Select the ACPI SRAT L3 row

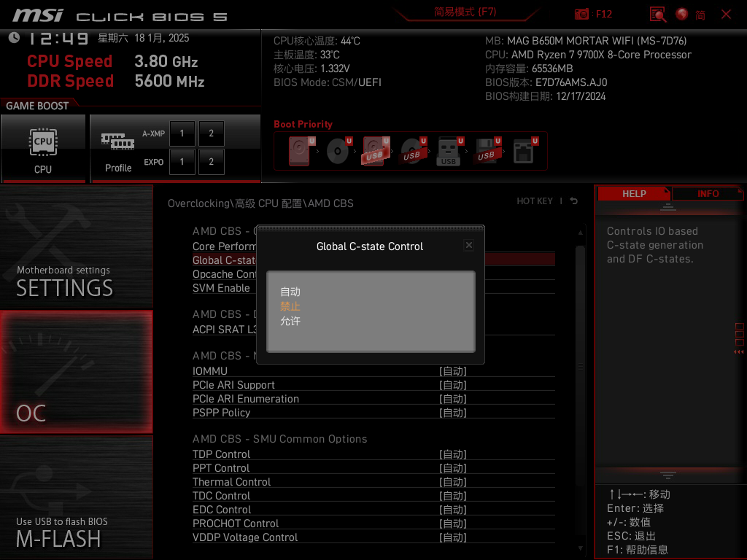[224, 330]
